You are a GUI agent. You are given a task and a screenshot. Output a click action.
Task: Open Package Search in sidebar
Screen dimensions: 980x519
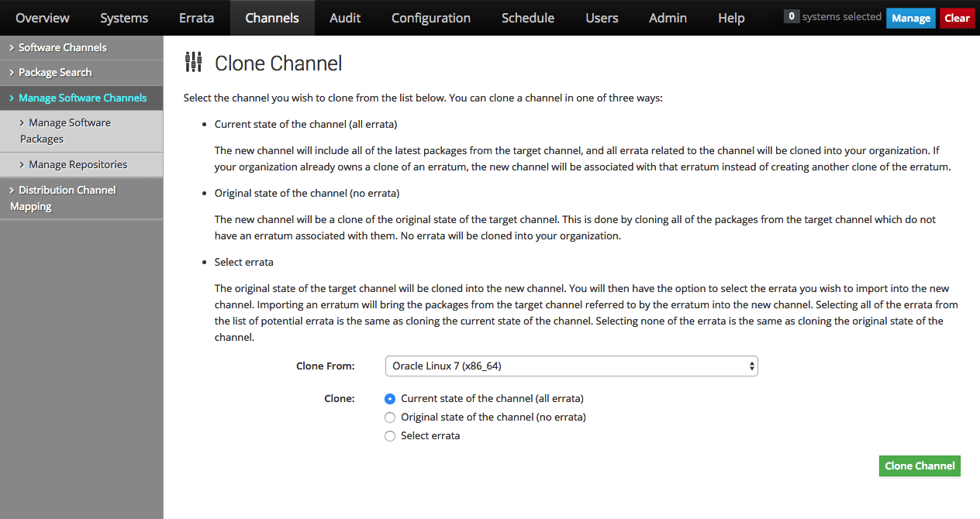pyautogui.click(x=81, y=73)
